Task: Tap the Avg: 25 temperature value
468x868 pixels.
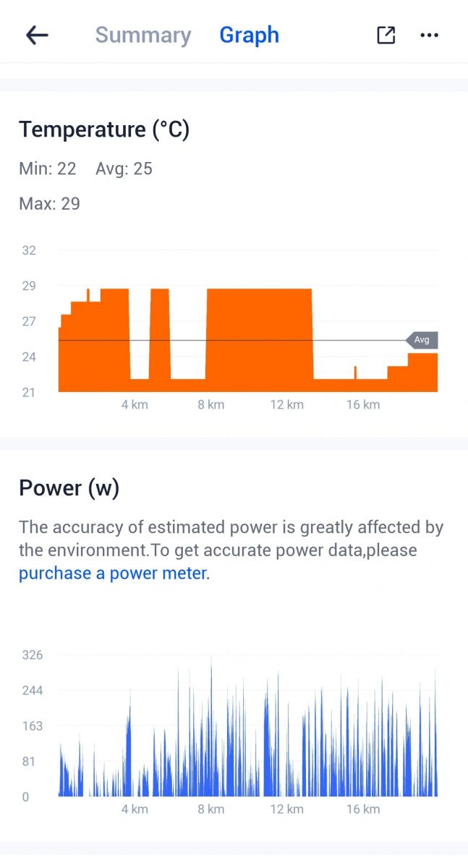Action: (x=124, y=169)
